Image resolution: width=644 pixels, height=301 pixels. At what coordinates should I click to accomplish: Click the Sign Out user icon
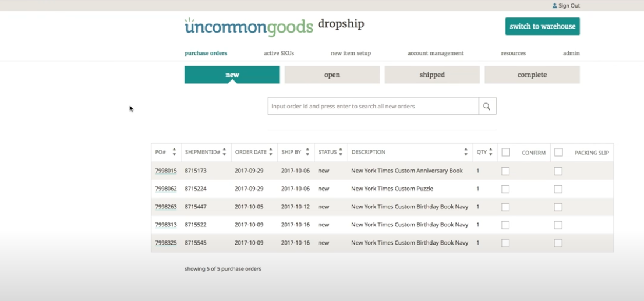coord(554,6)
